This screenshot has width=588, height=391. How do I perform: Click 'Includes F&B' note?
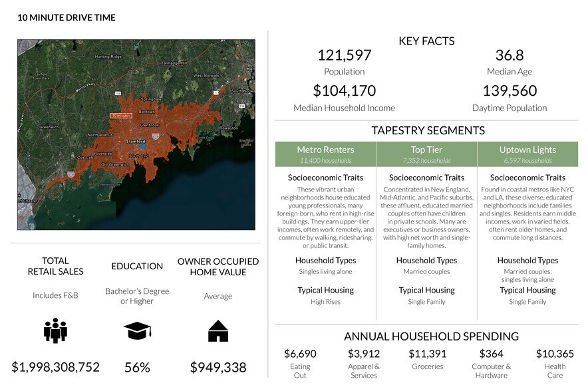(x=55, y=295)
